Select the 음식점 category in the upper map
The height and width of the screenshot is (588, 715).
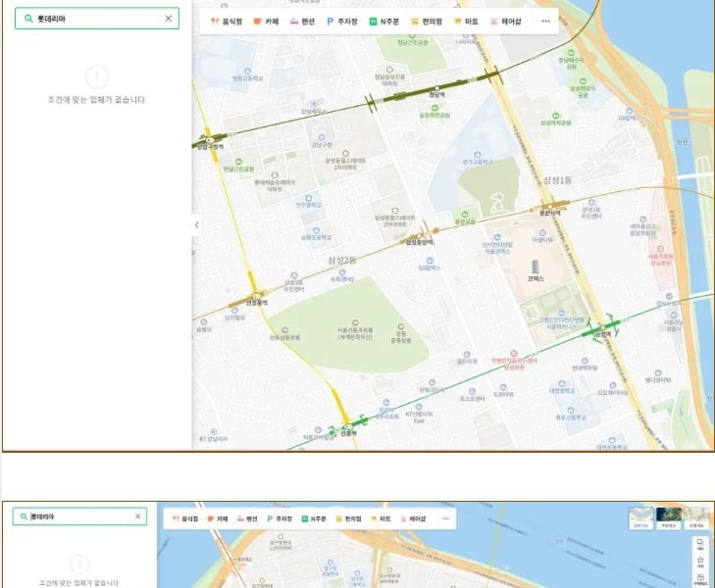coord(227,21)
